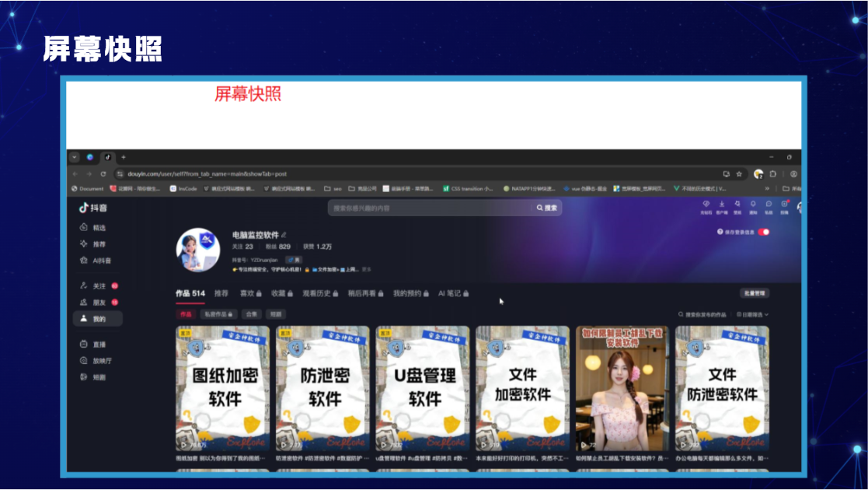
Task: Expand 更多 in the profile bio
Action: pos(367,269)
